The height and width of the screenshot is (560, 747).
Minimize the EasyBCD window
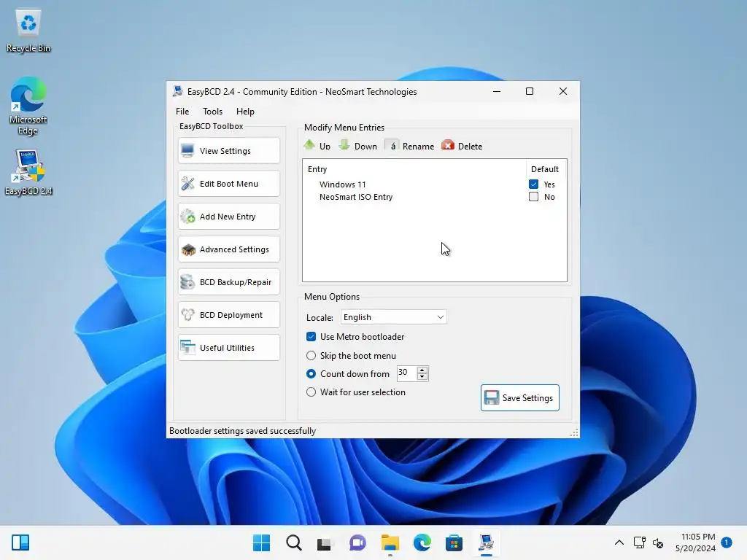pyautogui.click(x=497, y=91)
